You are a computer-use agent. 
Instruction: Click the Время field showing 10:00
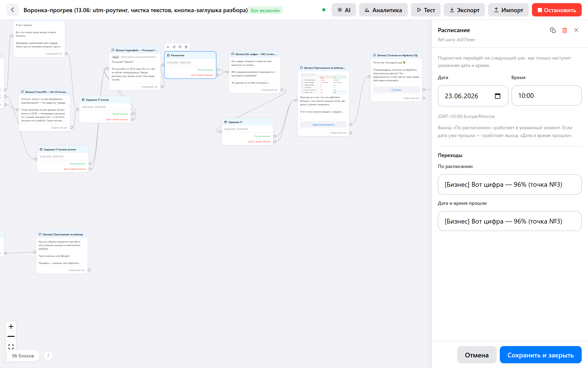point(546,96)
